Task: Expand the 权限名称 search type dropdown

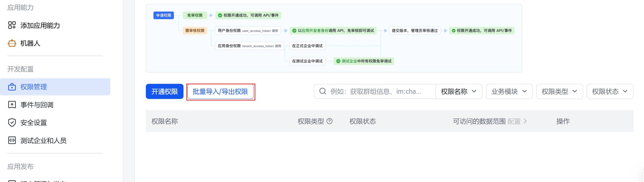Action: 459,91
